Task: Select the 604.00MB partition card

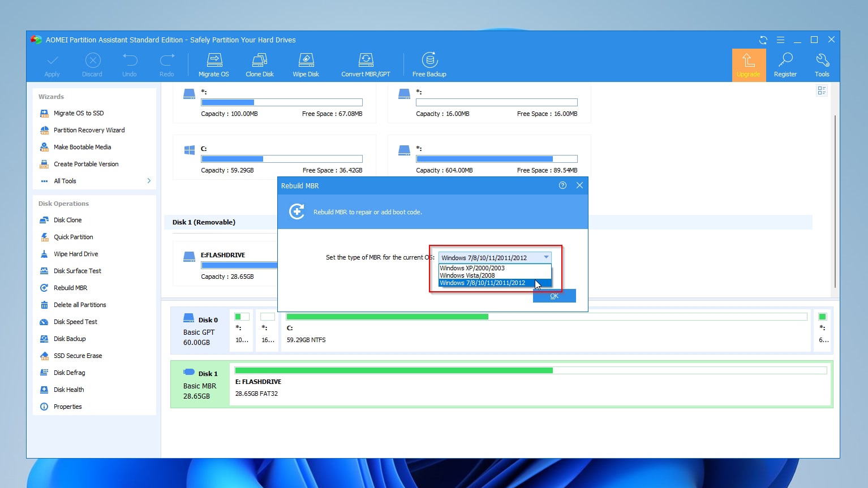Action: coord(489,157)
